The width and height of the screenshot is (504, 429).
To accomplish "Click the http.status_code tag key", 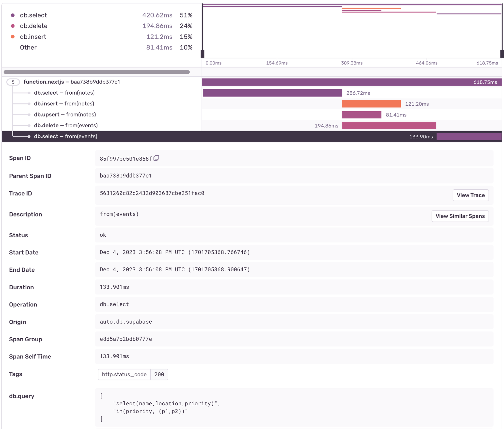I will (124, 374).
